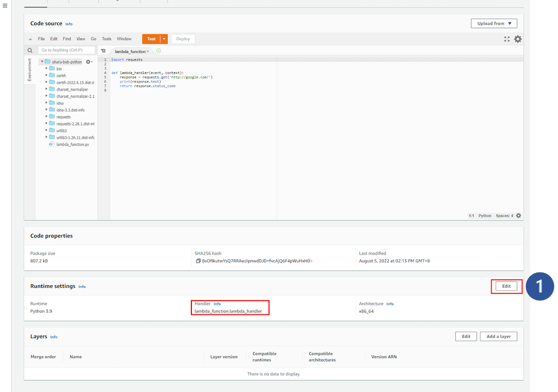Click the IDE search magnifier icon
This screenshot has height=392, width=558.
pyautogui.click(x=30, y=50)
